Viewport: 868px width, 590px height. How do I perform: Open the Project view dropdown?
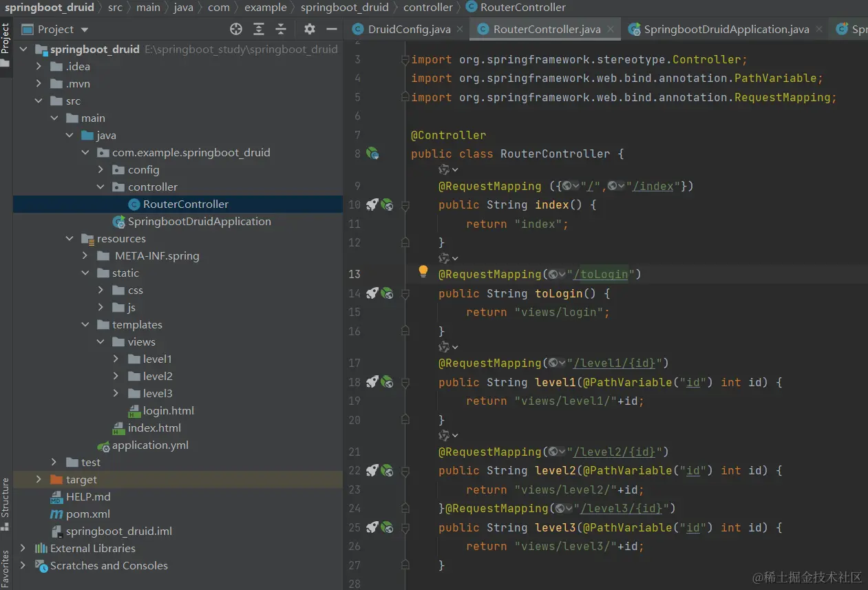tap(85, 30)
